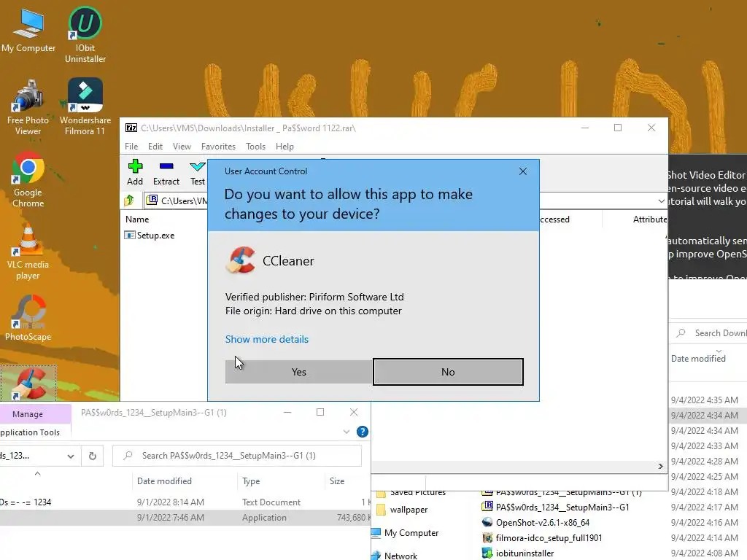Sort by the Name column in 7-Zip

[137, 219]
